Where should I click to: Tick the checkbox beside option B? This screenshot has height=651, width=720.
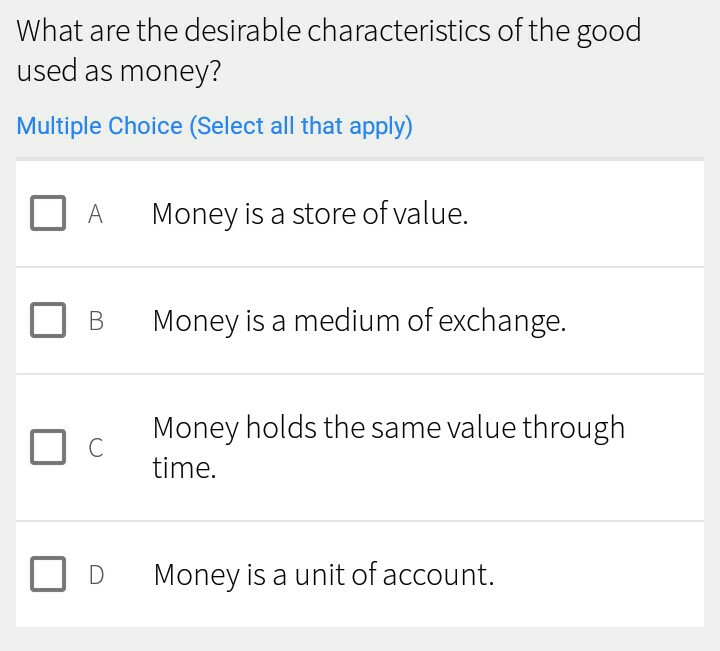47,320
